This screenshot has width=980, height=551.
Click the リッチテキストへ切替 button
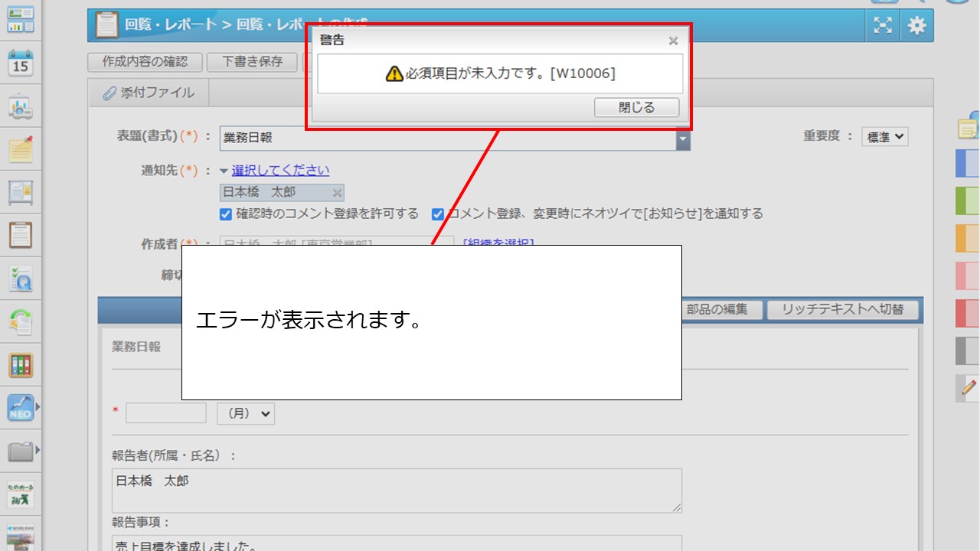(842, 309)
